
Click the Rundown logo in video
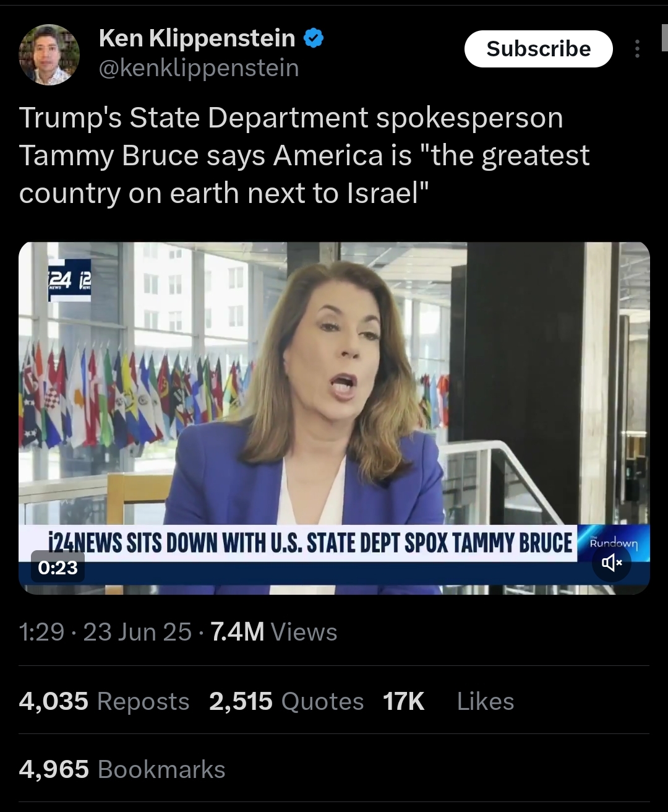point(613,543)
